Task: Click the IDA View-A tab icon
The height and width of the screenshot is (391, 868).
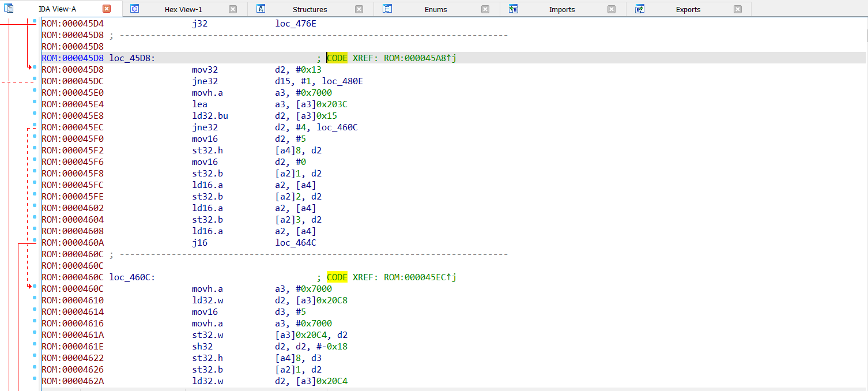Action: 9,9
